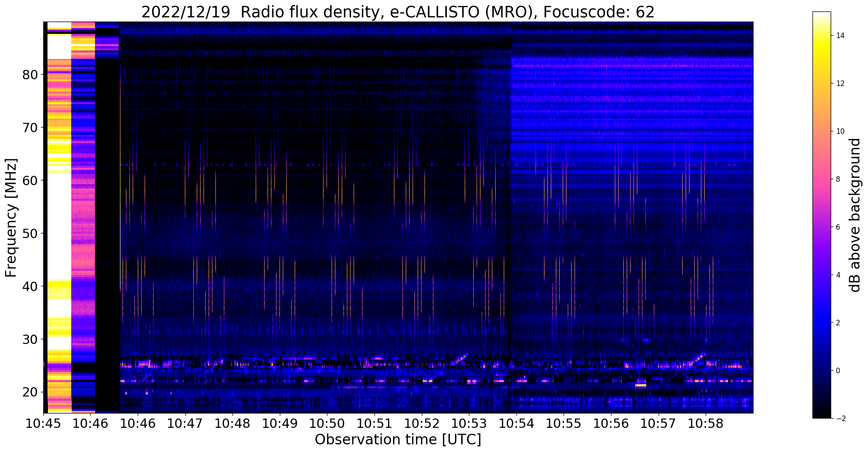Click the 10:52 time tick label
The width and height of the screenshot is (868, 452).
pyautogui.click(x=422, y=424)
